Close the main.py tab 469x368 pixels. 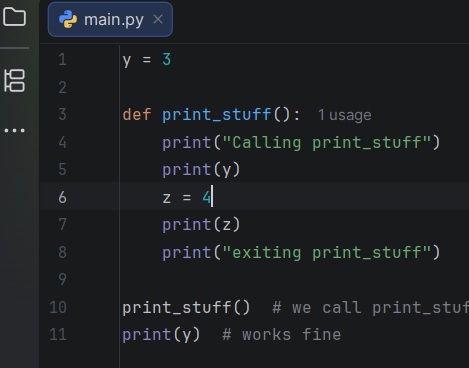click(158, 19)
